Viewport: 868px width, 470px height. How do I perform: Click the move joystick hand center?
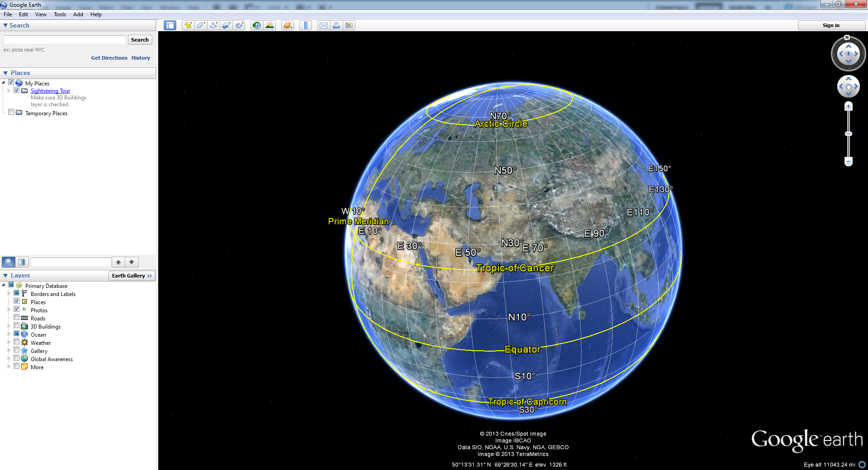coord(849,86)
